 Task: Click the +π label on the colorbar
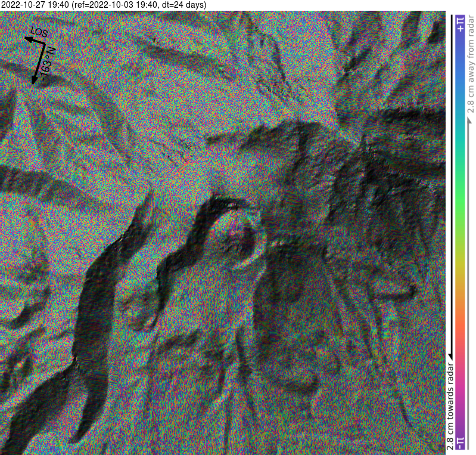461,24
